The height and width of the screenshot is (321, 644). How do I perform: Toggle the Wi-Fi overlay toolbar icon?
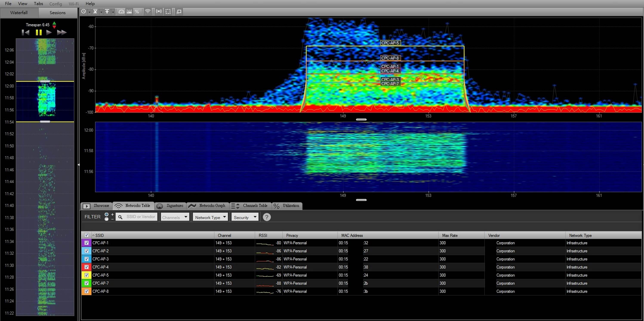pos(148,11)
